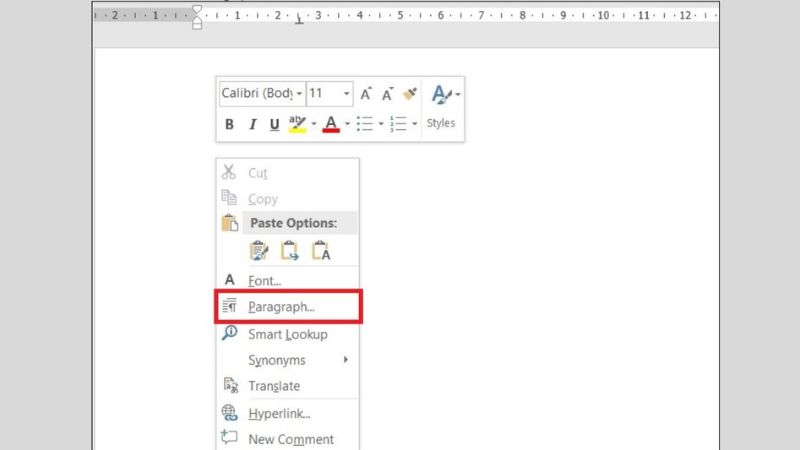Viewport: 800px width, 450px height.
Task: Toggle Underline formatting in mini toolbar
Action: coord(274,124)
